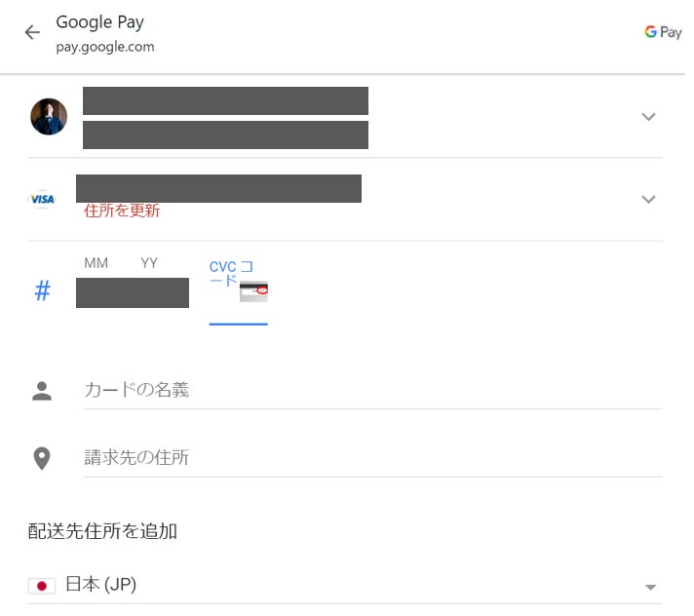Click the pay.google.com URL text

click(105, 47)
